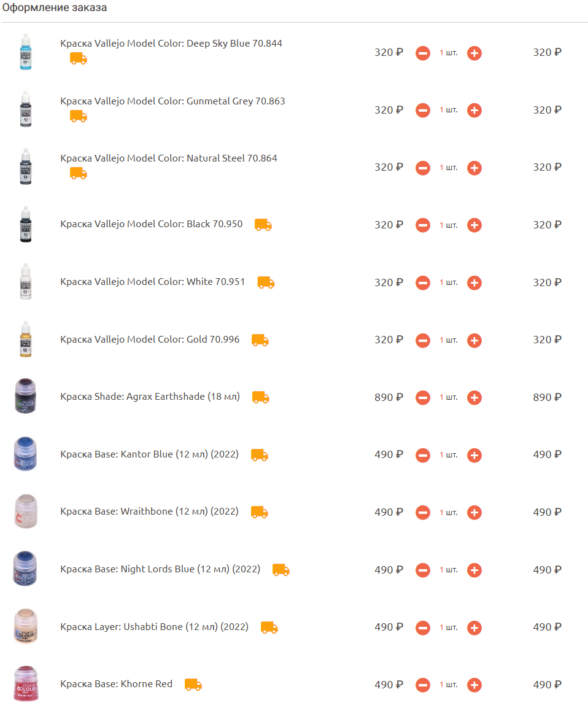Click truck icon beside Khorne Red
This screenshot has height=708, width=588.
point(193,685)
